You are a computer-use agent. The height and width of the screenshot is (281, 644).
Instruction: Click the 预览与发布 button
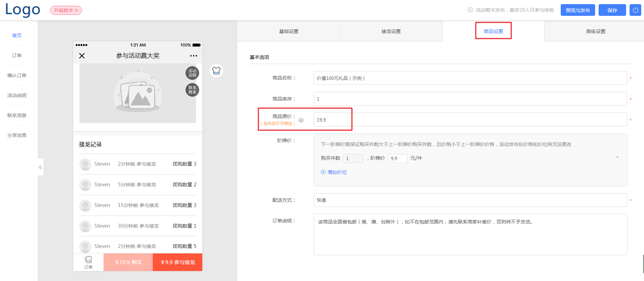point(578,10)
